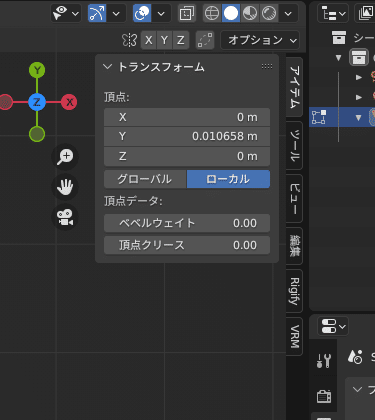Toggle the camera view icon
Screen dimensions: 375x420
pyautogui.click(x=65, y=217)
